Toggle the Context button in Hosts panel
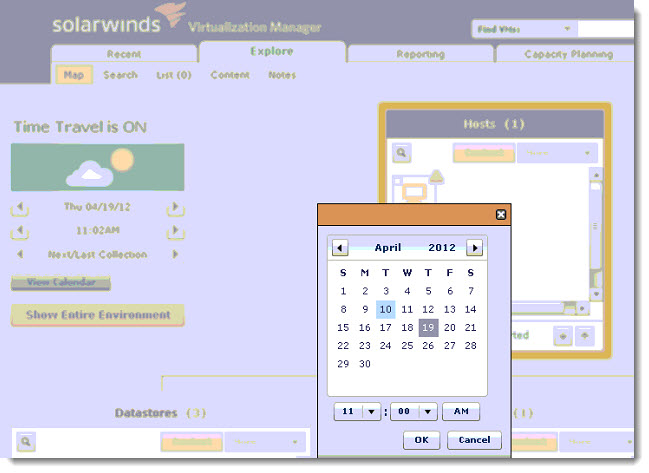 484,153
